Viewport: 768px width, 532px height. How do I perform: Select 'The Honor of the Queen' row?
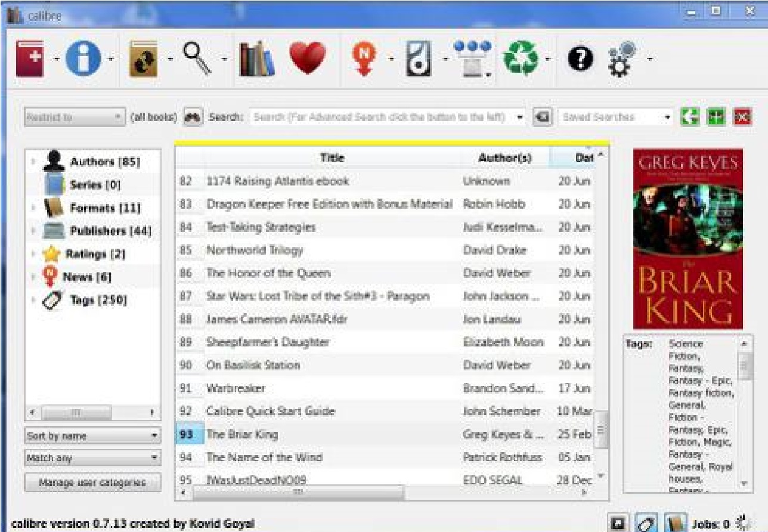(x=385, y=273)
